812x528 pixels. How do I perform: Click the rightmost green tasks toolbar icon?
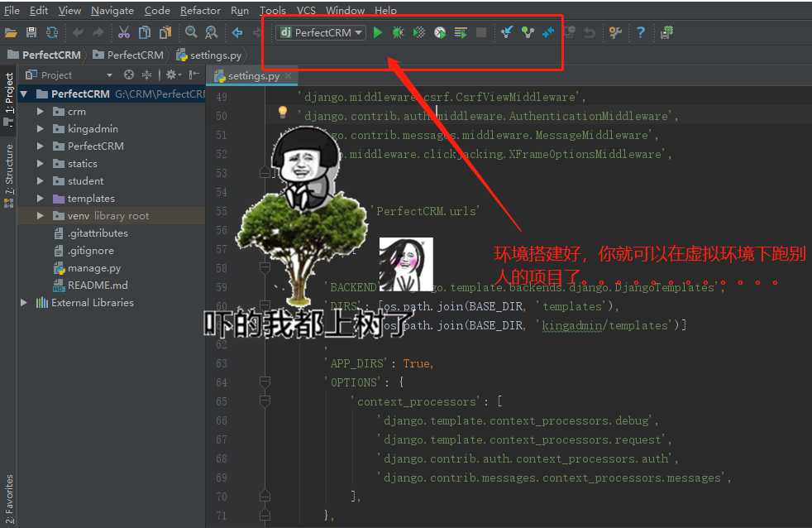pos(666,32)
